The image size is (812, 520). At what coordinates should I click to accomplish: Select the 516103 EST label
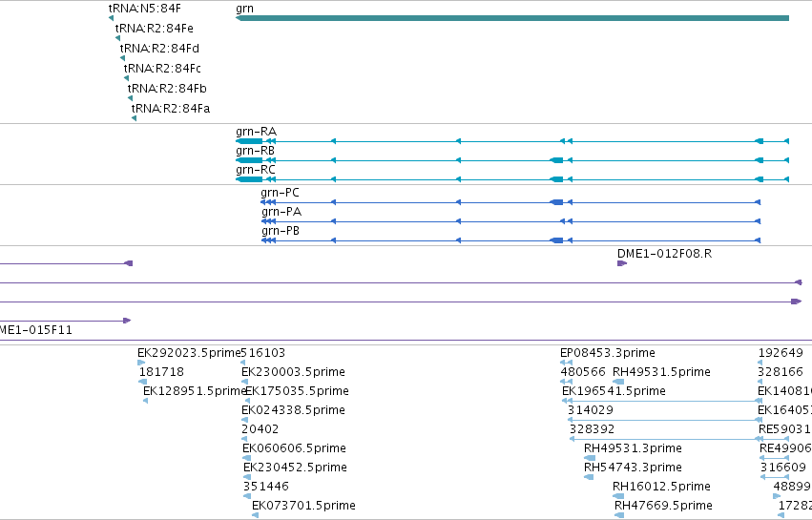point(263,353)
